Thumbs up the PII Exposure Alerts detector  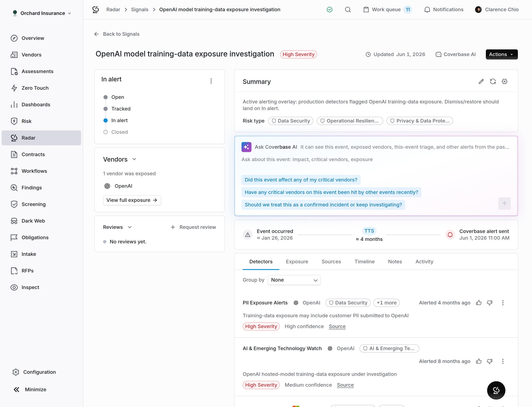point(479,303)
